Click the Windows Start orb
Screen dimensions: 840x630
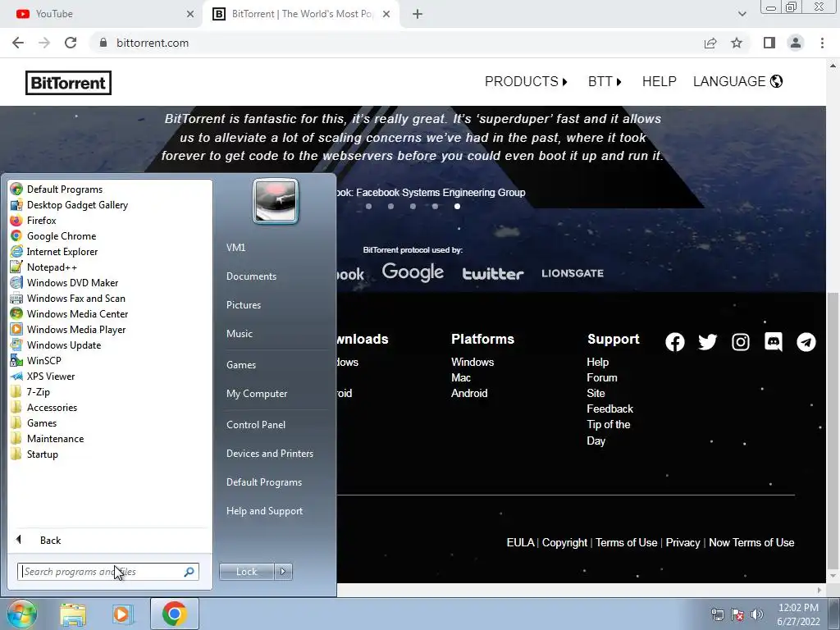pos(22,614)
